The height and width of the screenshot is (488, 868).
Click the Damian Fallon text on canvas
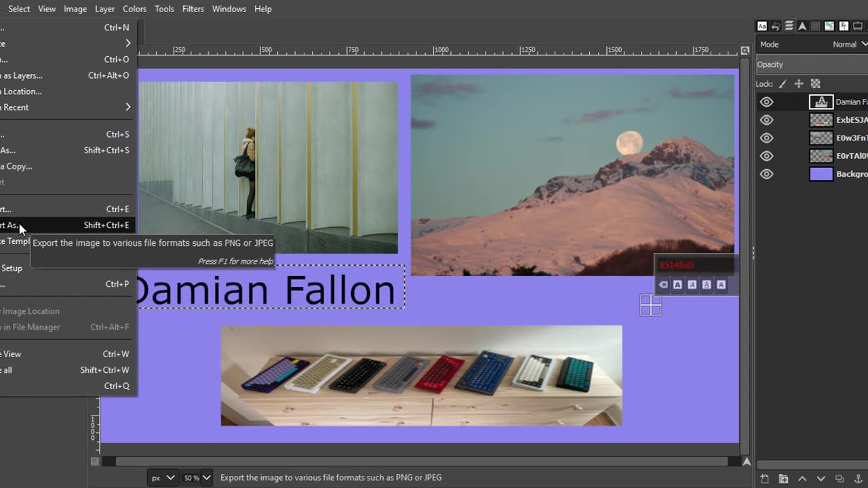pyautogui.click(x=266, y=290)
